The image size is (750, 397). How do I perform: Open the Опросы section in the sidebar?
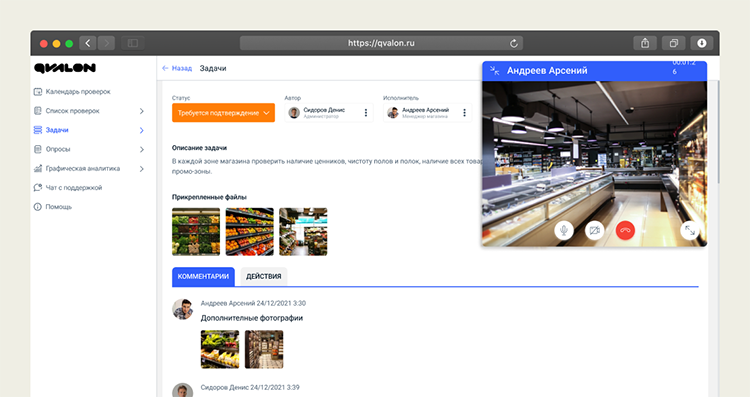[53, 149]
